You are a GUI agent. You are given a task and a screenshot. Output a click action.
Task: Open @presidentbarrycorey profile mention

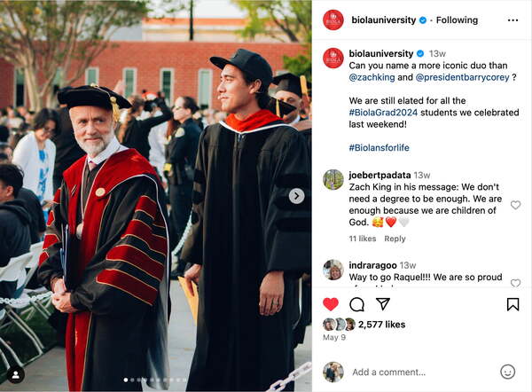click(462, 77)
